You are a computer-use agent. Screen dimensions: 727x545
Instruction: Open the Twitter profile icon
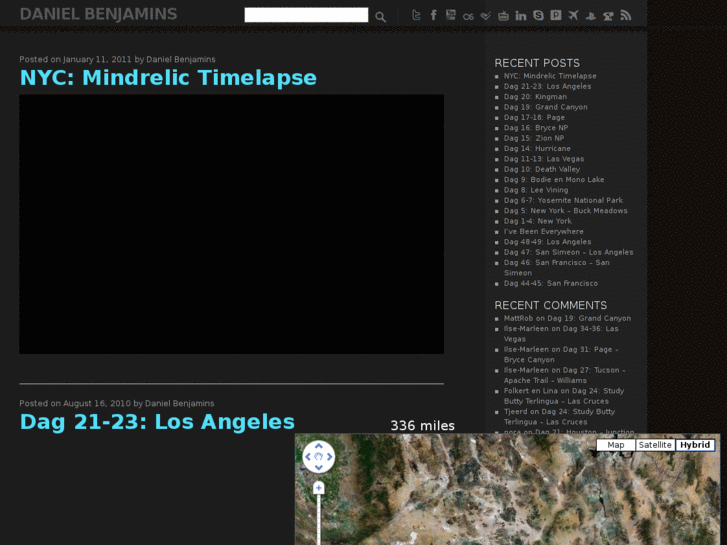[416, 15]
